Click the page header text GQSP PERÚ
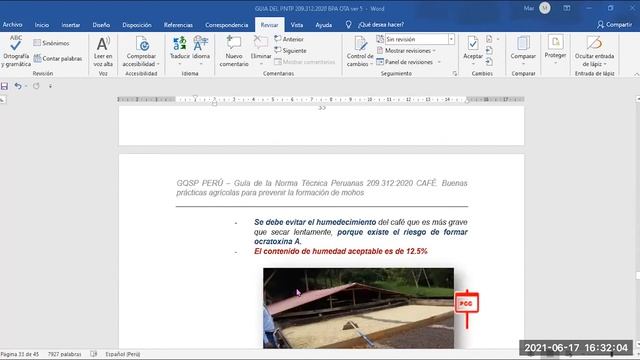Screen dimensions: 640x360 click(322, 188)
